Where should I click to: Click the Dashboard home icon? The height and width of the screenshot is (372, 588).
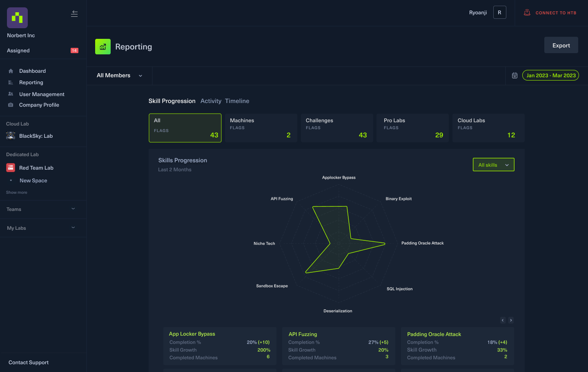pyautogui.click(x=11, y=71)
